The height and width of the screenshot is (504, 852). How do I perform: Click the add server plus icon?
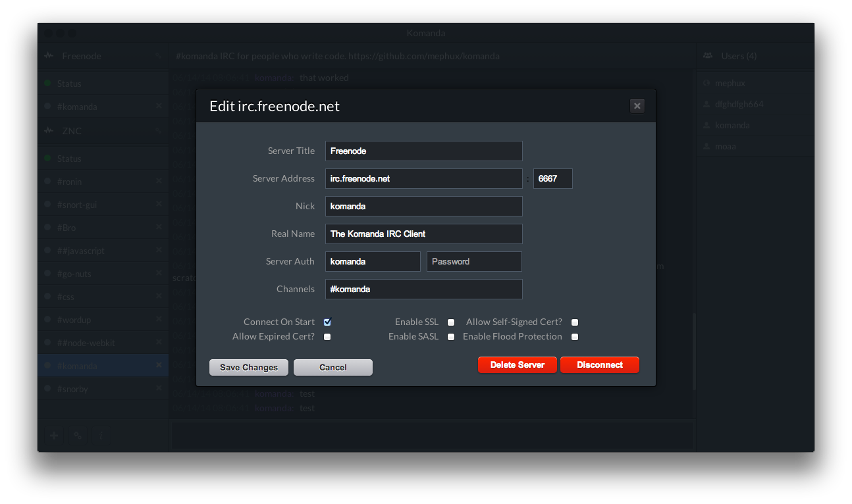[x=54, y=435]
